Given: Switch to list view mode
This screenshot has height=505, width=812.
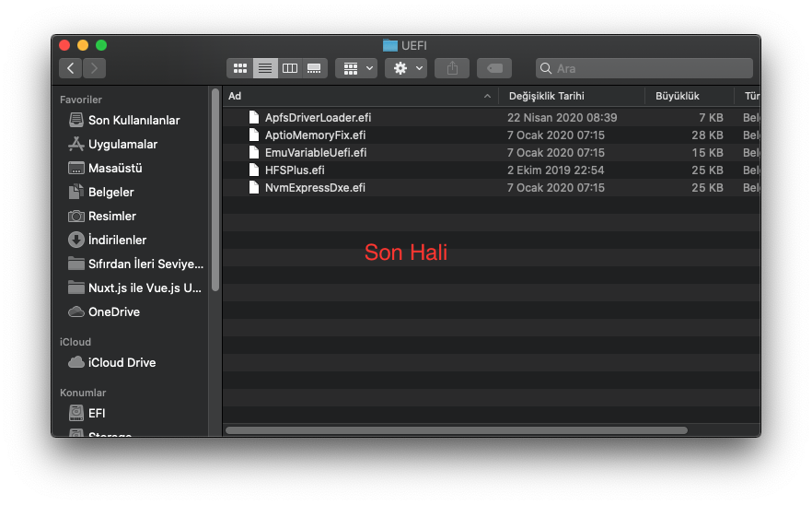Looking at the screenshot, I should click(265, 68).
